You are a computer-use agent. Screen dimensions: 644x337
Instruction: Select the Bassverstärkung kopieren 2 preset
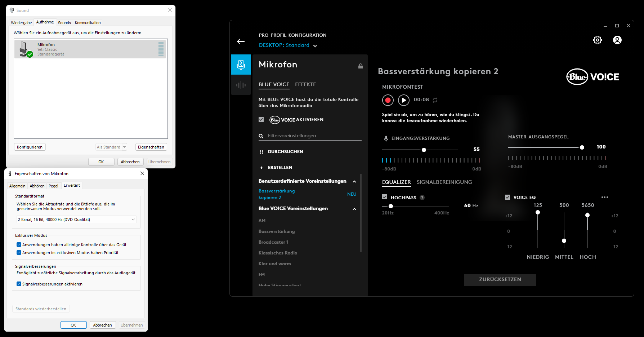[277, 194]
